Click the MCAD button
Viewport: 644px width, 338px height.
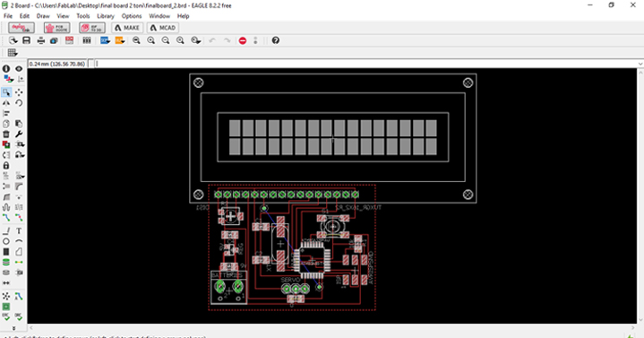163,28
